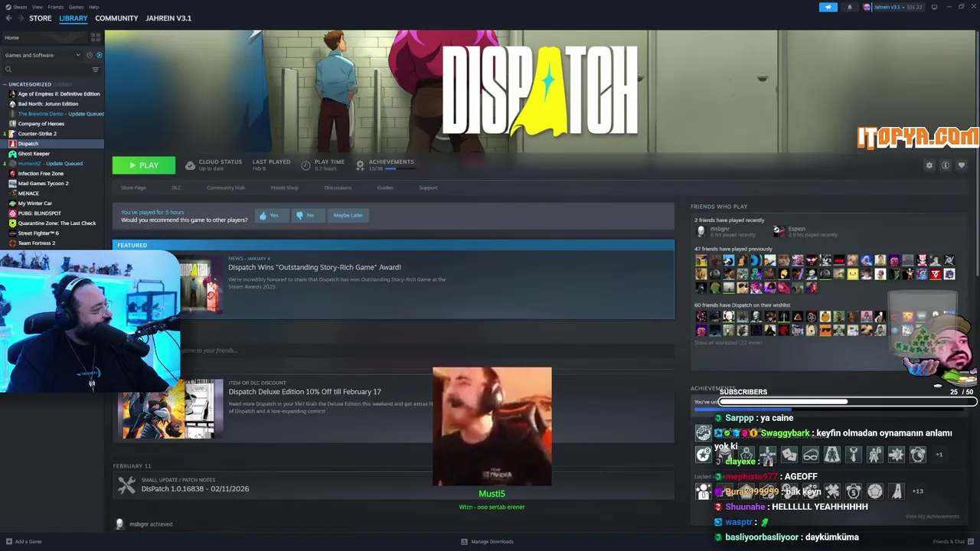Open the Guides link

click(385, 187)
